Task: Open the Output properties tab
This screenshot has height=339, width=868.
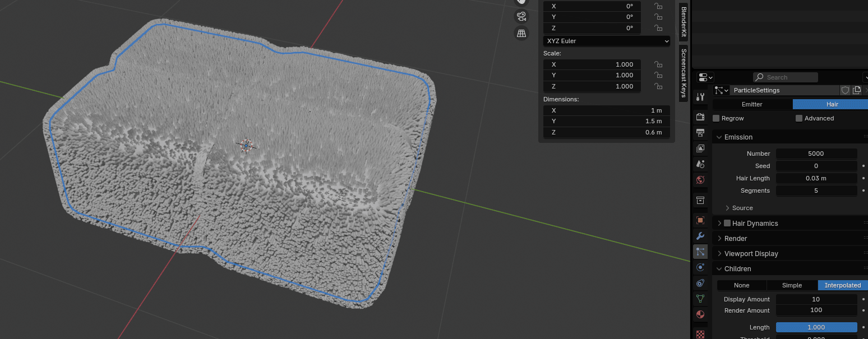Action: (700, 133)
